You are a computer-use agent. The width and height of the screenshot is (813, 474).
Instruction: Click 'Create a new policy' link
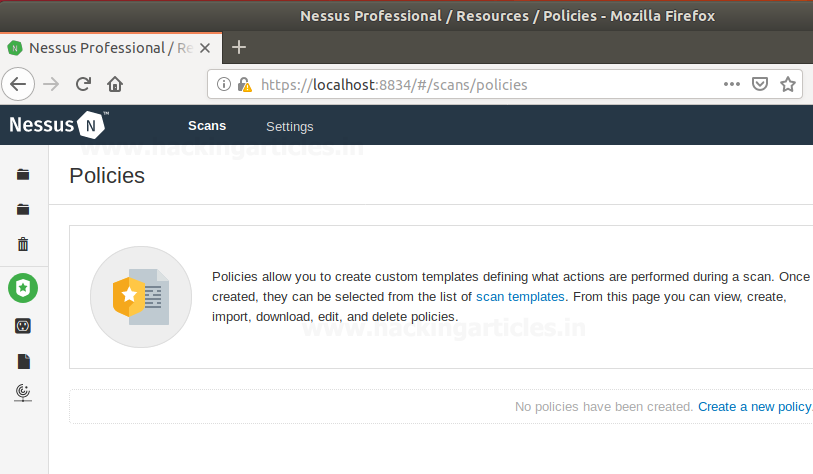click(754, 407)
